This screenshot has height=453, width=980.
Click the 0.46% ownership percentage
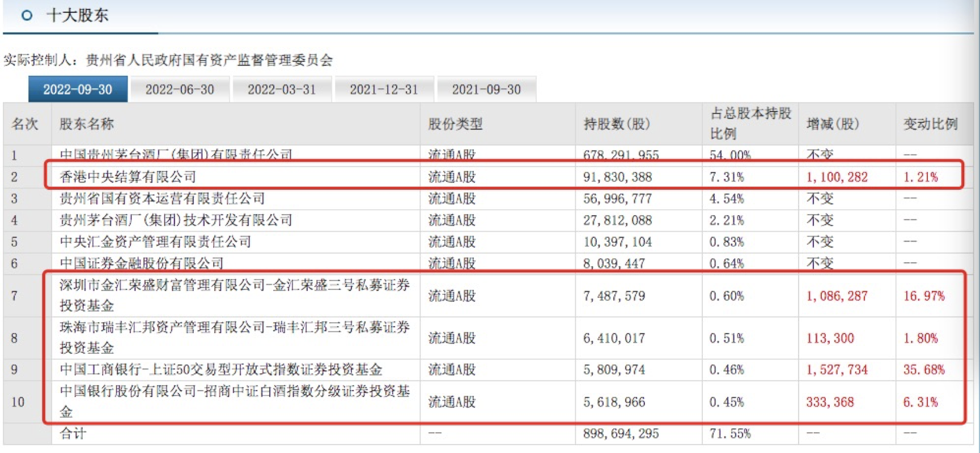pyautogui.click(x=727, y=370)
